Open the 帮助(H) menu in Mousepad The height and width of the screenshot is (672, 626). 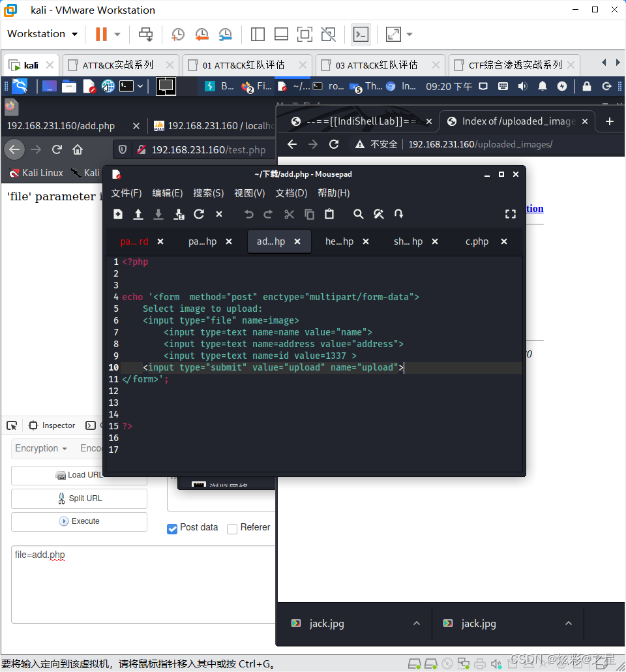334,193
